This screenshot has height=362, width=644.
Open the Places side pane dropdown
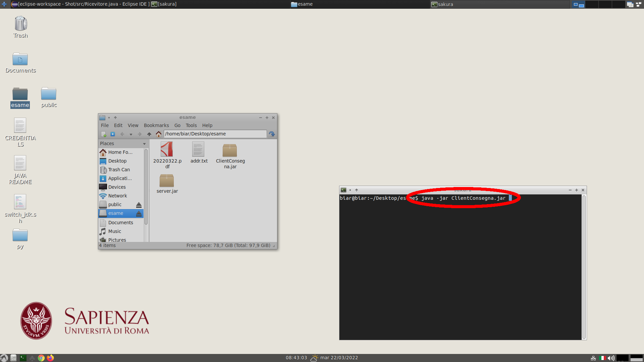coord(145,144)
